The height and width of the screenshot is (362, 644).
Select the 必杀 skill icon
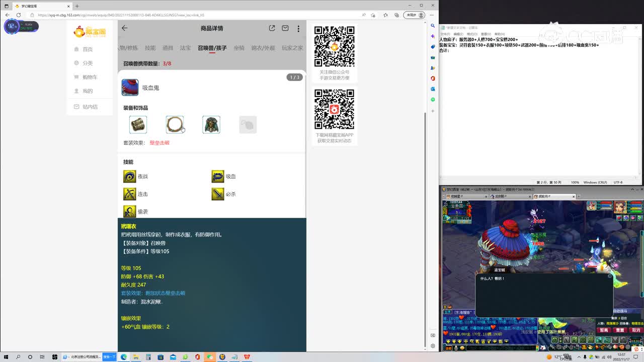[218, 194]
